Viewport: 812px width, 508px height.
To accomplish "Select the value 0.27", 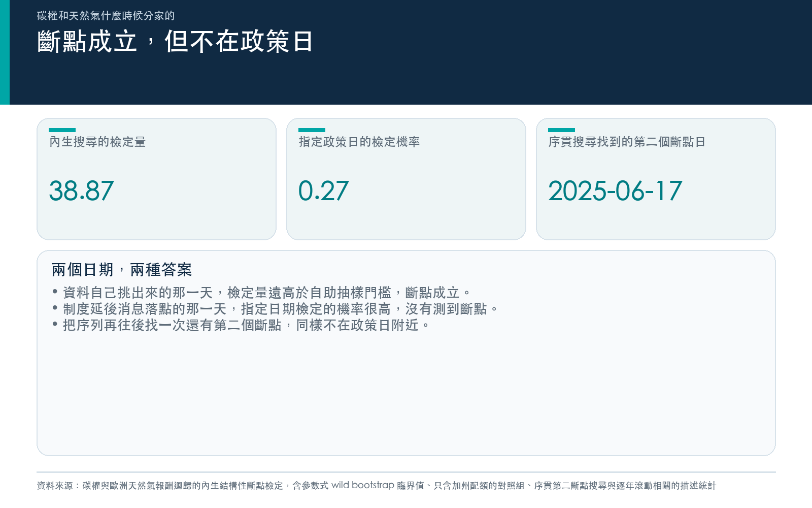I will 323,191.
